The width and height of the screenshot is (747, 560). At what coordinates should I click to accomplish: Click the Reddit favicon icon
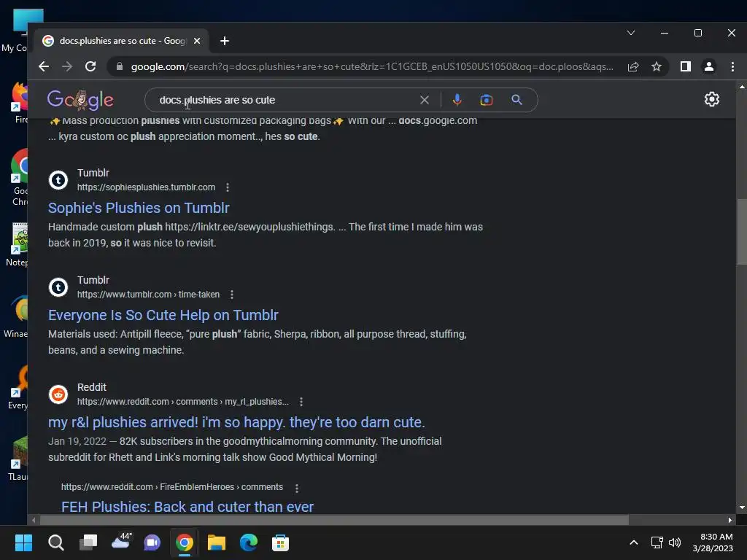[58, 394]
